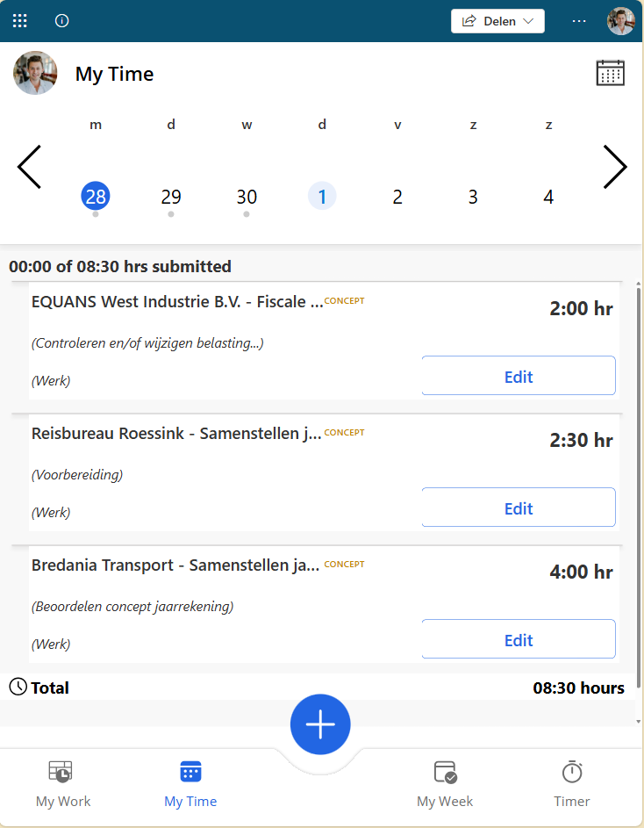This screenshot has width=644, height=828.
Task: Click the account avatar in the header
Action: tap(620, 21)
